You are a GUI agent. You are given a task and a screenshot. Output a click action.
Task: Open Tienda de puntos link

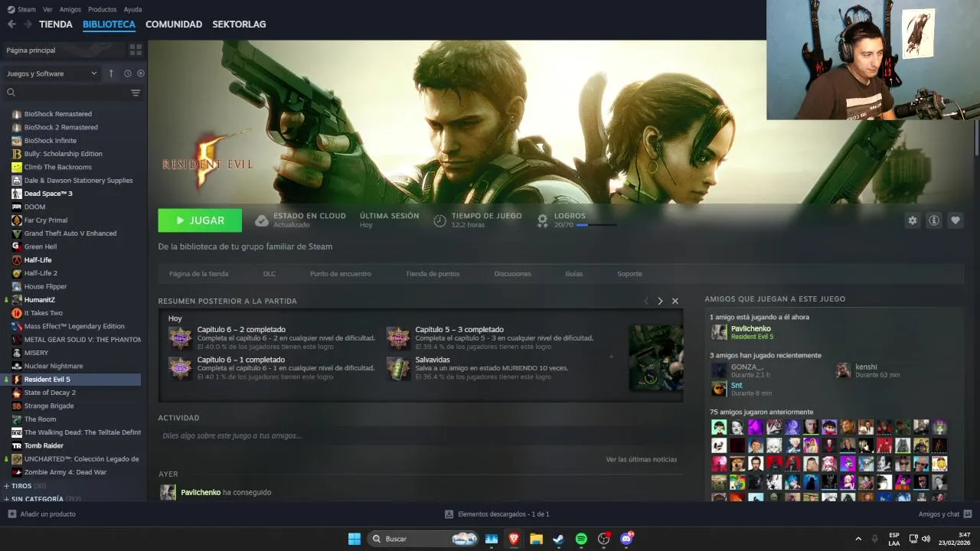tap(433, 274)
